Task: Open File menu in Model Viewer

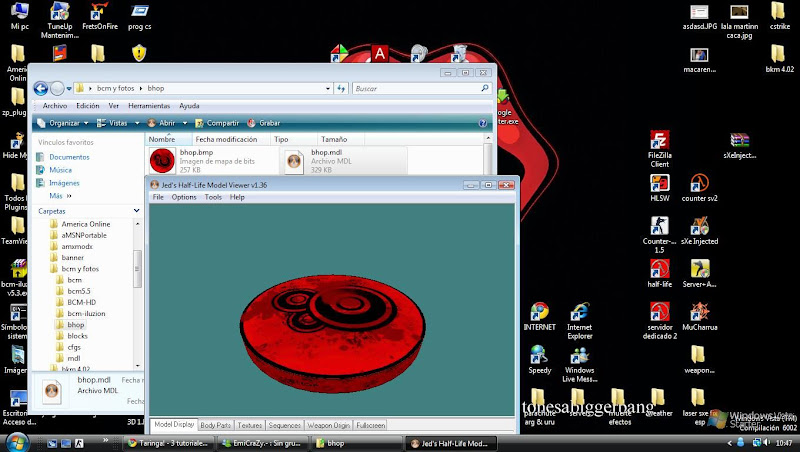Action: [158, 197]
